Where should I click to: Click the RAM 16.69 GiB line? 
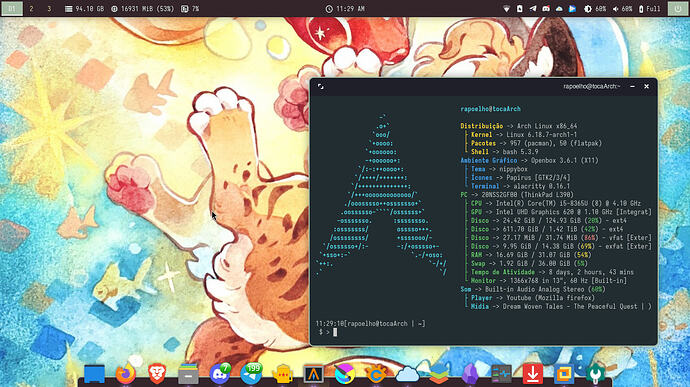click(531, 255)
